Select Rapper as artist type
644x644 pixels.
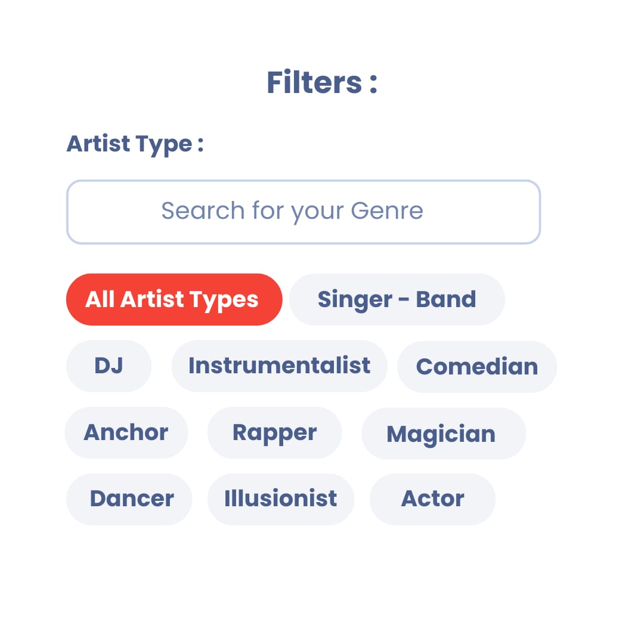pyautogui.click(x=274, y=433)
